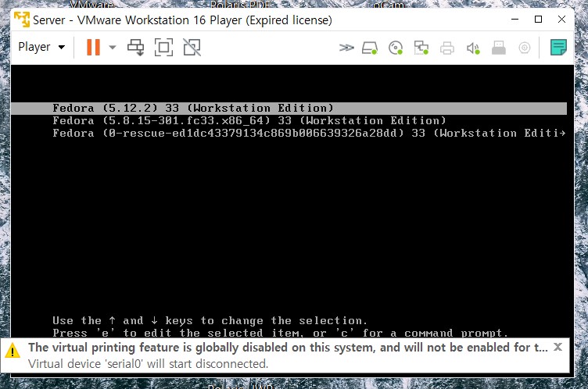Viewport: 588px width, 389px height.
Task: Toggle Unity mode icon
Action: point(192,48)
